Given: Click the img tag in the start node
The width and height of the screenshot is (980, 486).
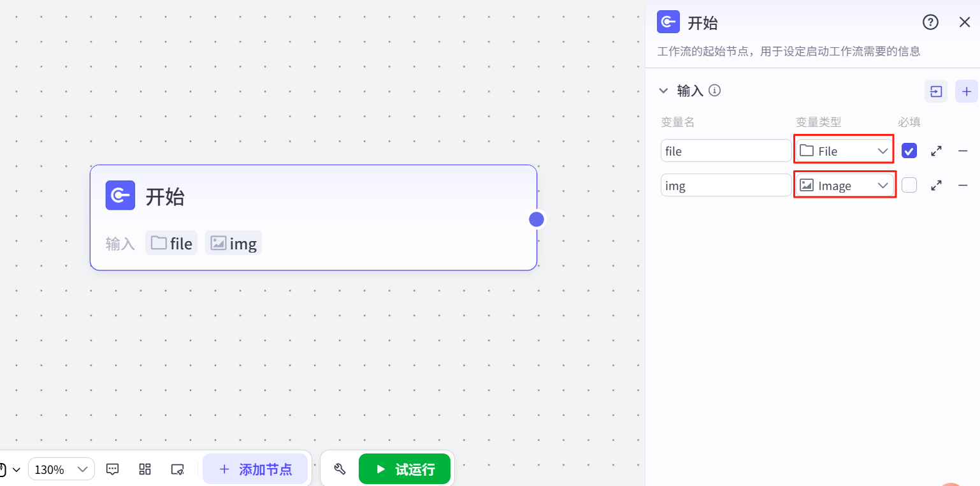Looking at the screenshot, I should [233, 243].
